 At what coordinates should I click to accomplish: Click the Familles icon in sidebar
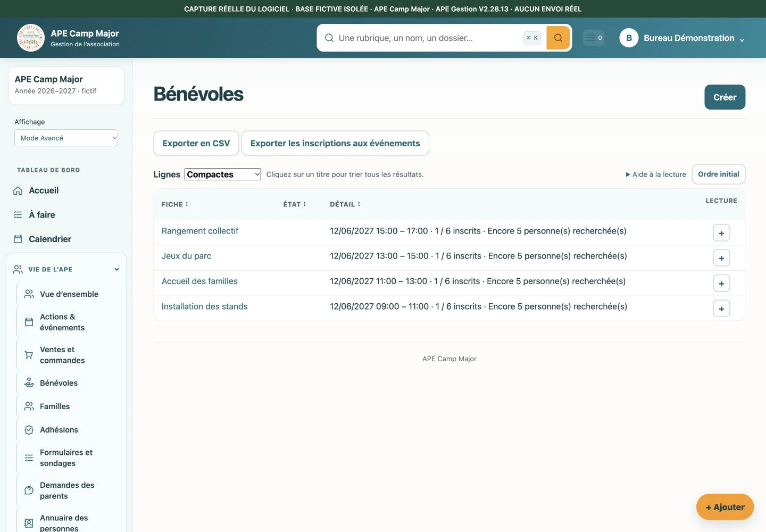click(x=29, y=406)
